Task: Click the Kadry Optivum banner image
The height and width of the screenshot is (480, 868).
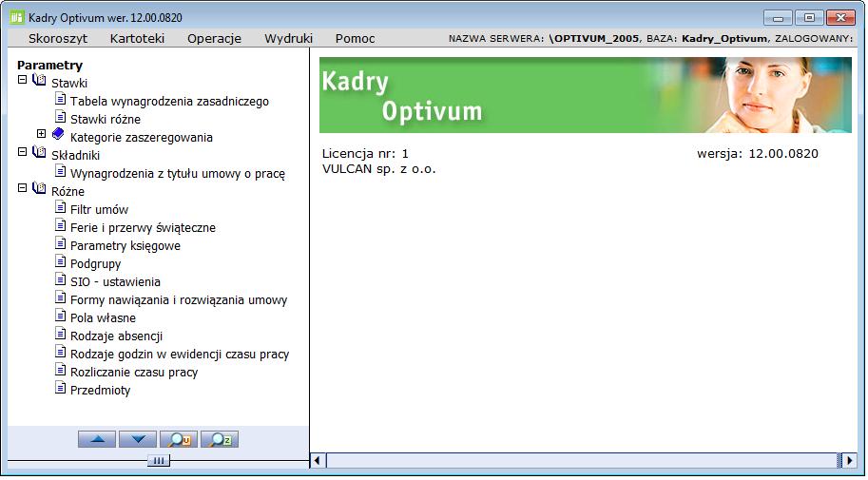Action: pyautogui.click(x=585, y=95)
